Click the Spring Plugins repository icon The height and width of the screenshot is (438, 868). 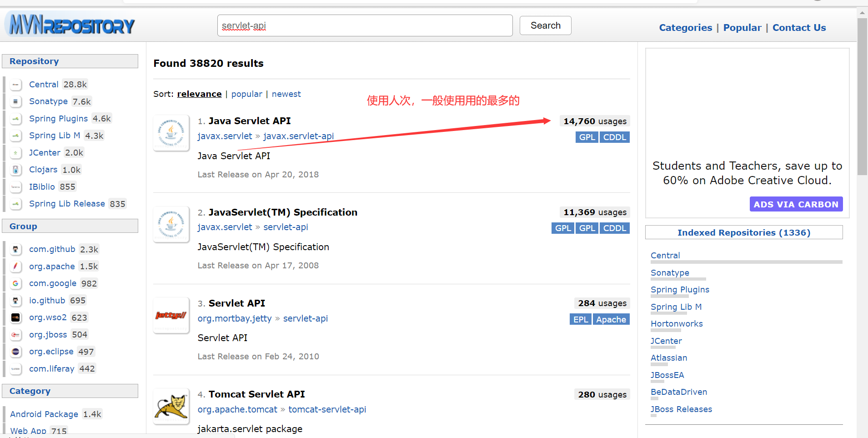(16, 119)
